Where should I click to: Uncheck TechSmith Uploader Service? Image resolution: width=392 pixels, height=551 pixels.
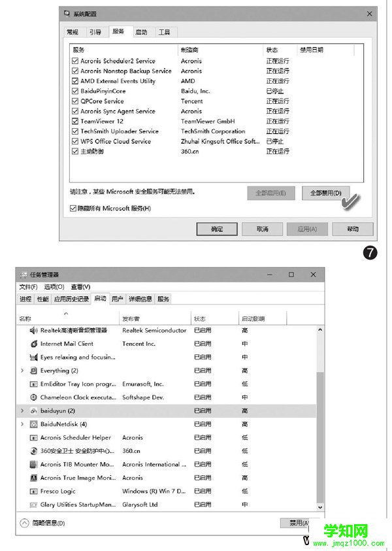click(75, 131)
